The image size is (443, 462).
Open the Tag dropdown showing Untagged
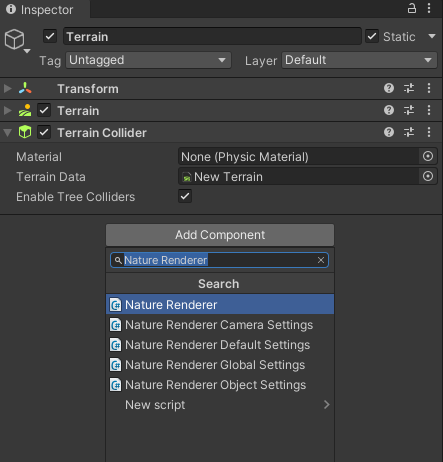point(148,60)
